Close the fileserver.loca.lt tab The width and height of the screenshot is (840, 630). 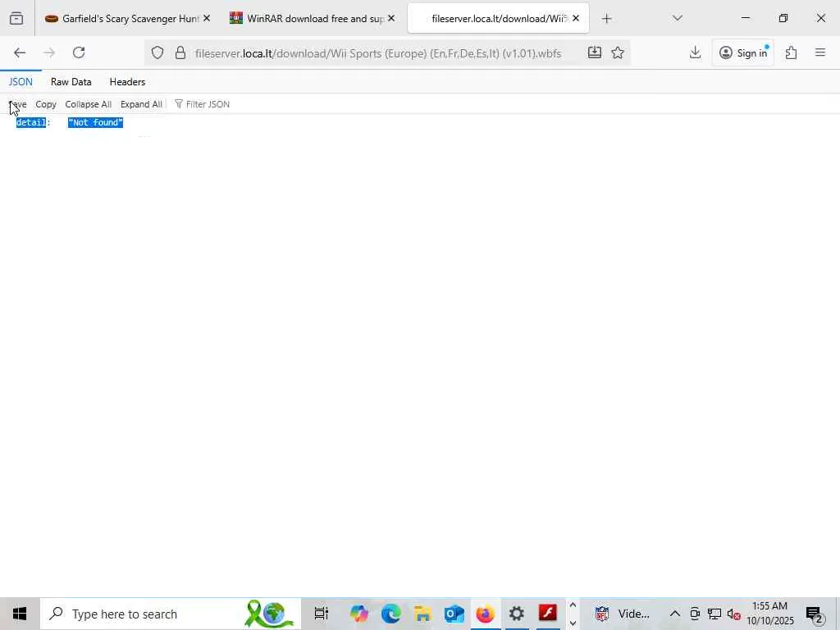tap(576, 19)
